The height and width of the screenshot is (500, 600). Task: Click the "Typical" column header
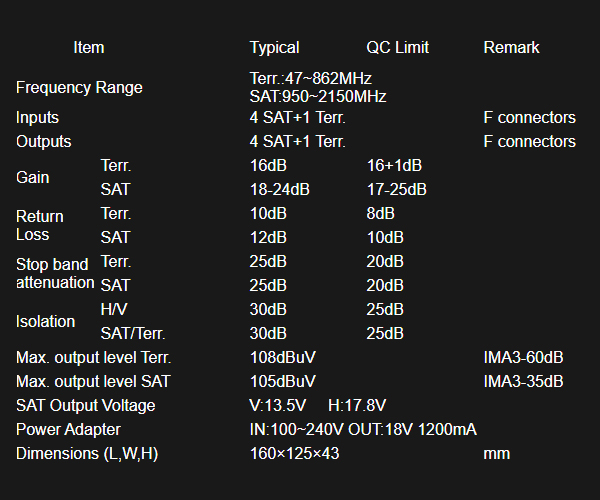274,47
